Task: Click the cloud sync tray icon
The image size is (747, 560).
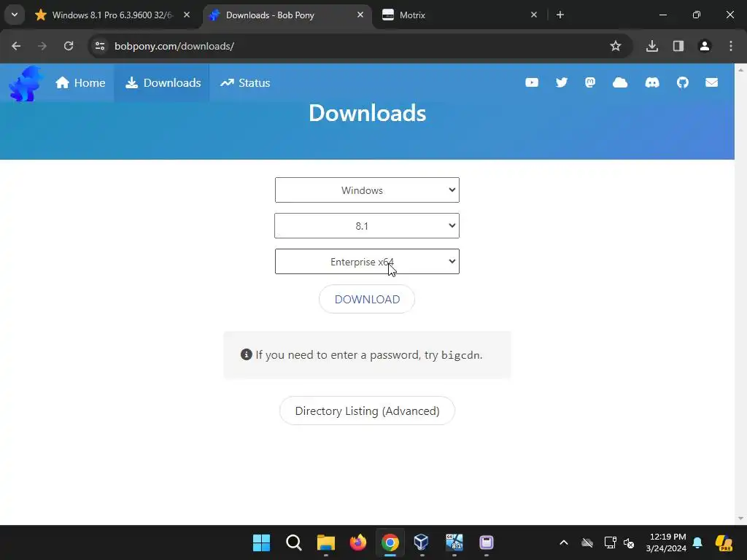Action: 587,542
